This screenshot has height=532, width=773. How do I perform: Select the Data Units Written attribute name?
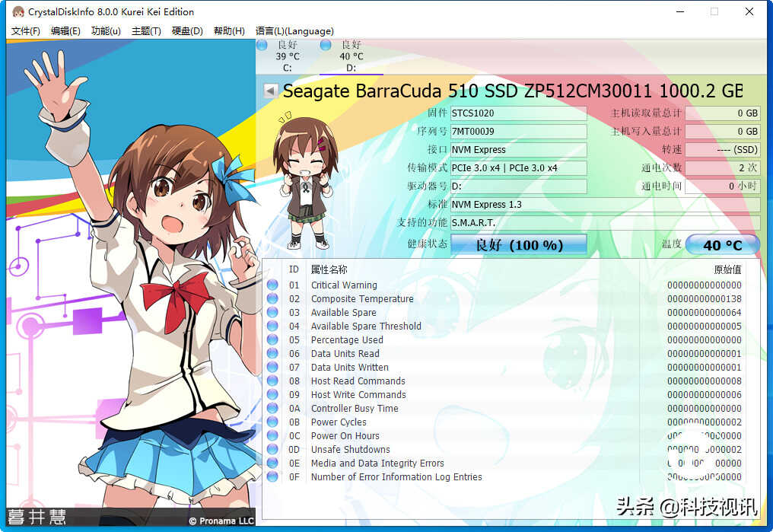(349, 368)
